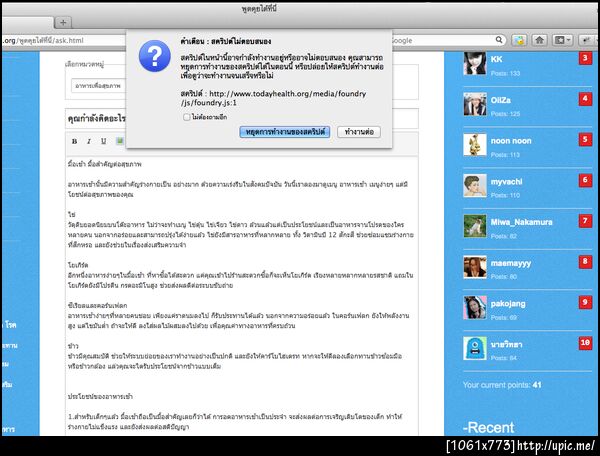The width and height of the screenshot is (600, 456).
Task: Click the red rank 9 badge
Action: point(585,302)
